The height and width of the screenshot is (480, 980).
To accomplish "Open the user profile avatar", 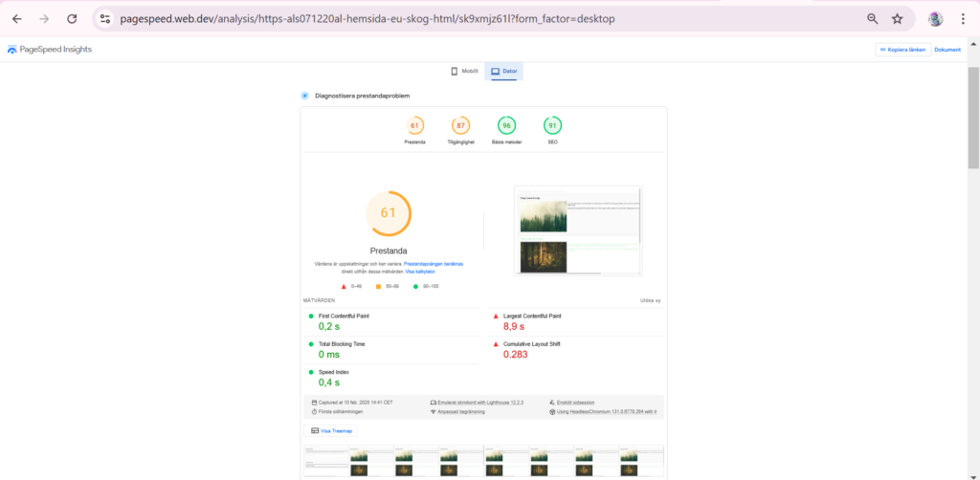I will [935, 19].
